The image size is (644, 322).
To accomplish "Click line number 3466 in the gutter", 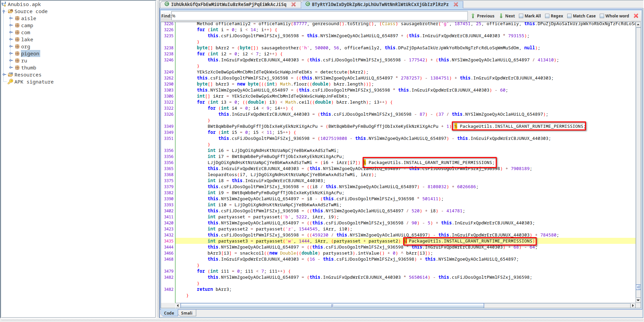I will coord(169,253).
